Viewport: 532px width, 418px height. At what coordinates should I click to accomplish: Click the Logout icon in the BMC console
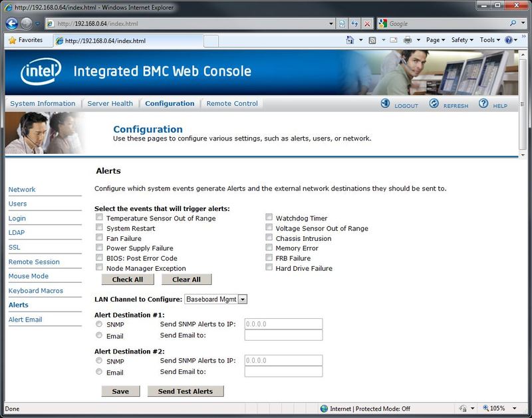386,104
